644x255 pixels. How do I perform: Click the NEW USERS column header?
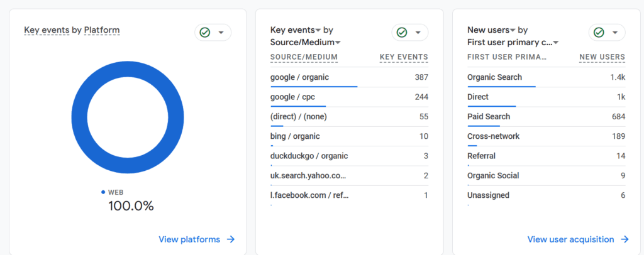[602, 57]
